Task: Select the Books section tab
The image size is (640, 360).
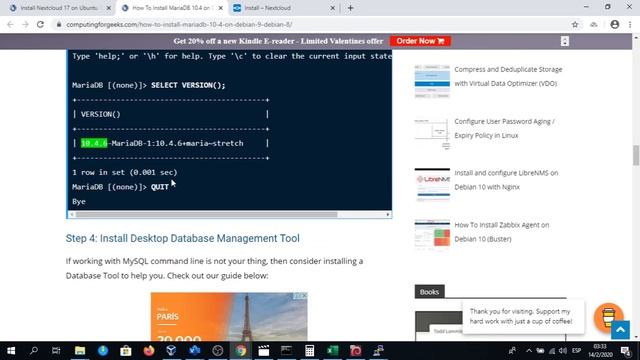Action: point(429,292)
